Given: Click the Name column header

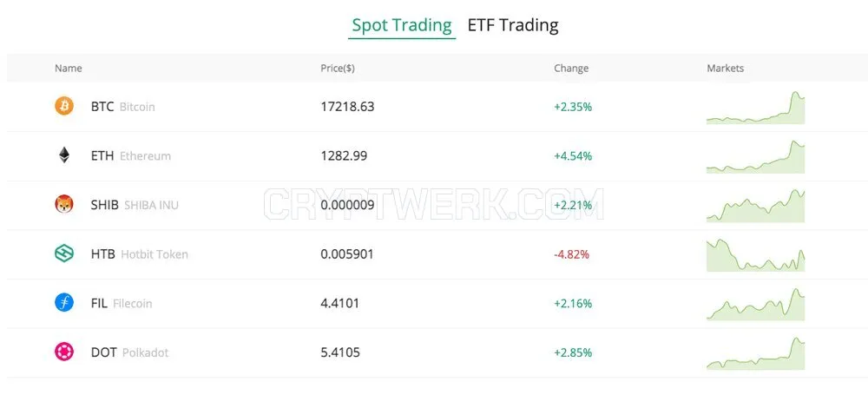Looking at the screenshot, I should (x=68, y=68).
